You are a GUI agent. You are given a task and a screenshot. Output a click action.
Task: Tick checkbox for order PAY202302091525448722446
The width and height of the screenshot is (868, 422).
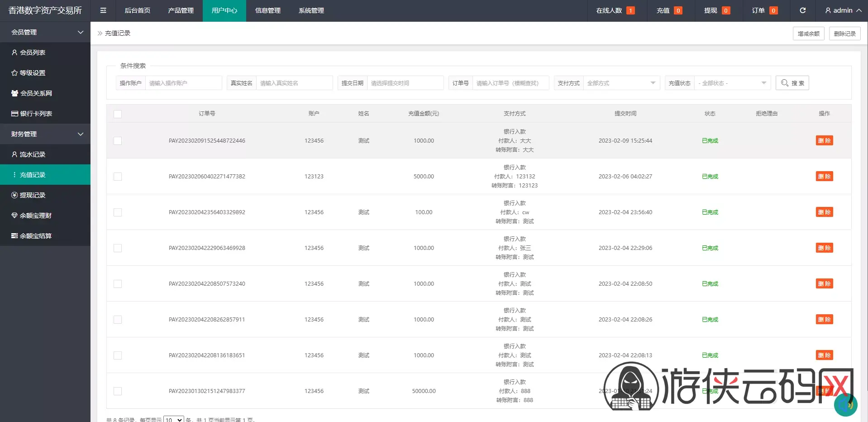[x=118, y=141]
